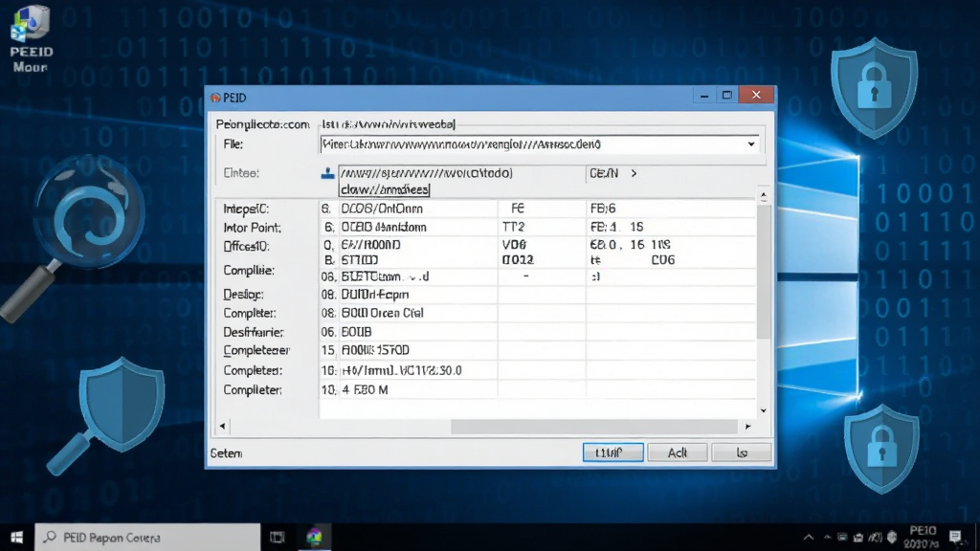The image size is (980, 551).
Task: Open Task View on the taskbar
Action: (277, 538)
